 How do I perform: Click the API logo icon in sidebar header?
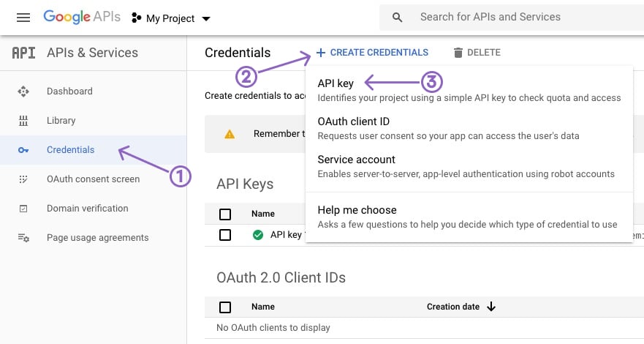pyautogui.click(x=23, y=53)
